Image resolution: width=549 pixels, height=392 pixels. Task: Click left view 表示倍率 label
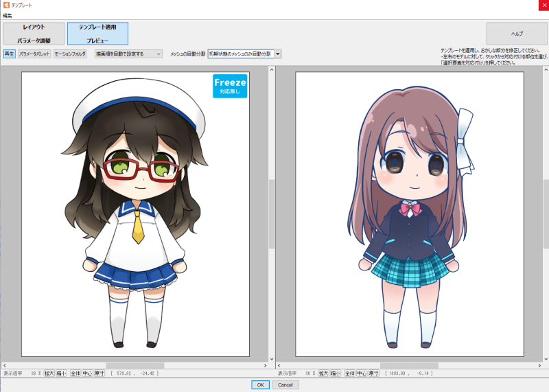tap(13, 373)
